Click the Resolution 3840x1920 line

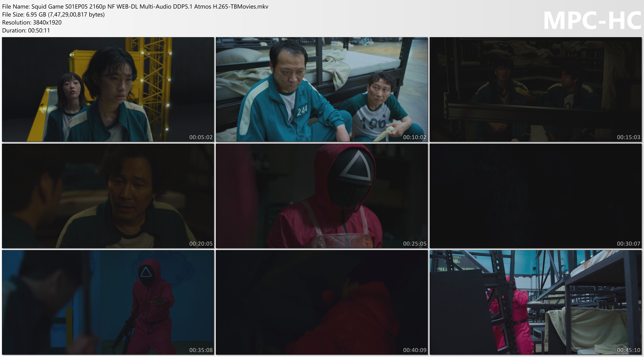point(32,22)
